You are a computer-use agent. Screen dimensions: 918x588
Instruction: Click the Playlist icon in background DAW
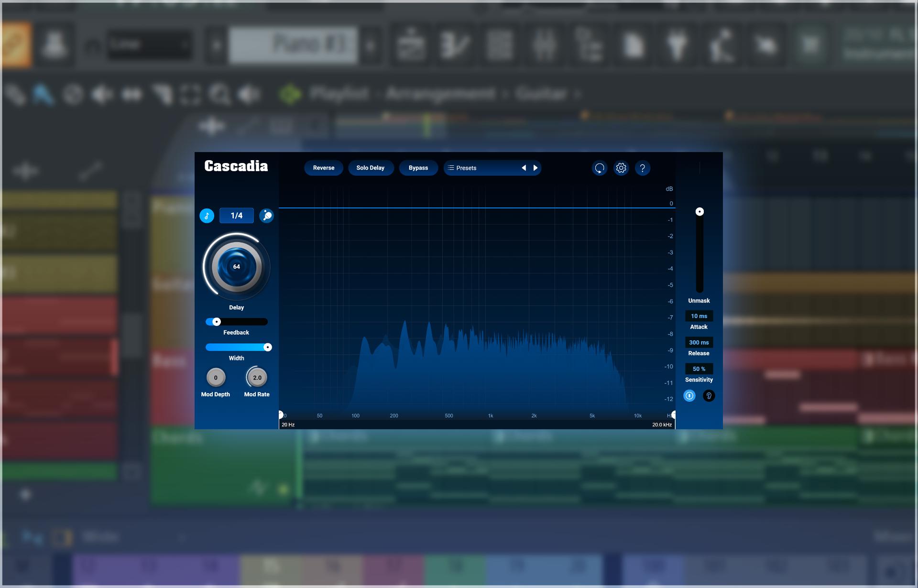tap(290, 94)
